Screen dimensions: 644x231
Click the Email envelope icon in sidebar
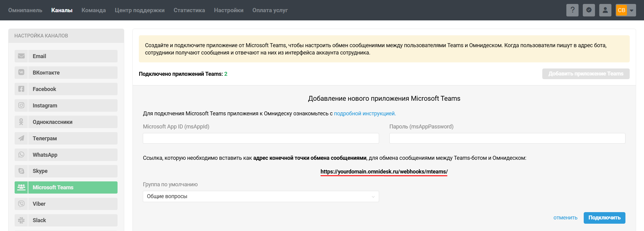click(21, 56)
